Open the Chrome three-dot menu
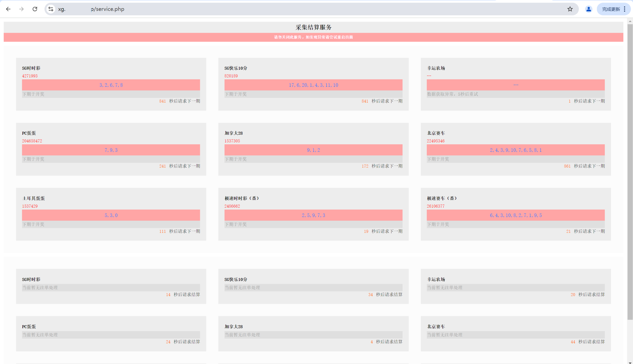This screenshot has width=633, height=364. pyautogui.click(x=625, y=9)
